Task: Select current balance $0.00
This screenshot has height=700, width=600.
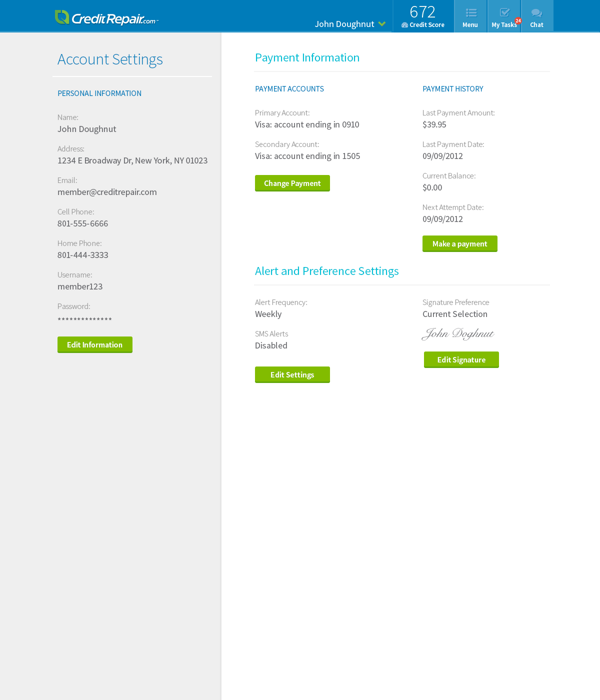Action: coord(432,187)
